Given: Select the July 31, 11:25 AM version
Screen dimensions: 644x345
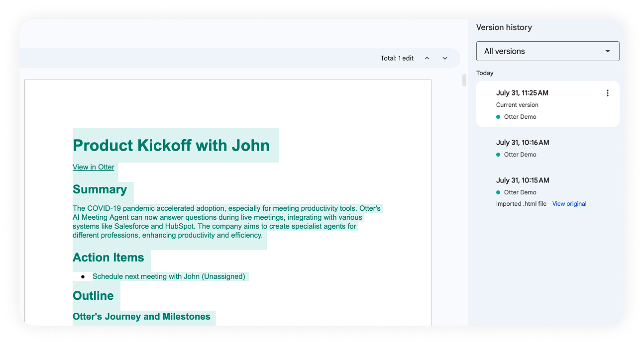Looking at the screenshot, I should click(x=547, y=104).
